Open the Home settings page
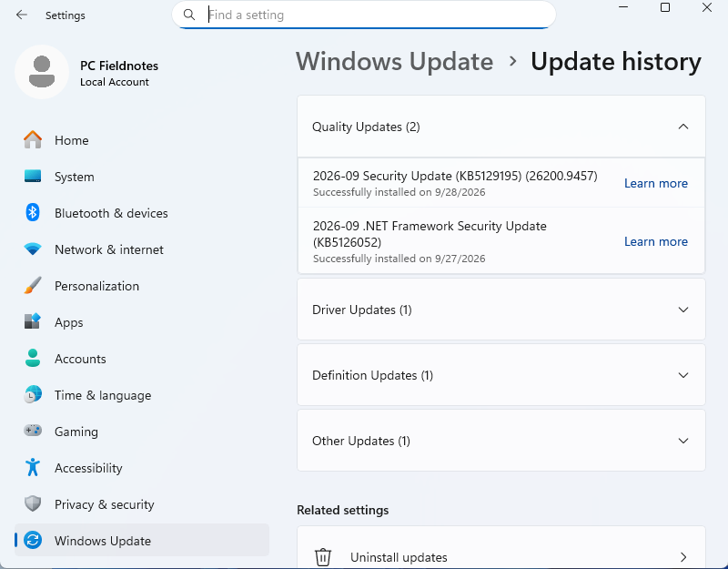Screen dimensions: 728x569 142,140
